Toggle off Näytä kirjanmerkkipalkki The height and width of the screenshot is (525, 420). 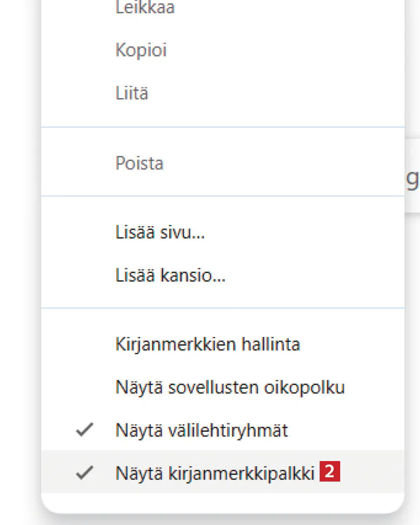click(x=215, y=473)
